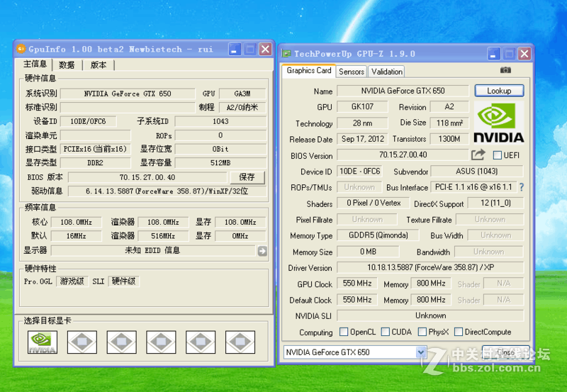Maximize the GpuInfo window
567x392 pixels.
coord(250,49)
